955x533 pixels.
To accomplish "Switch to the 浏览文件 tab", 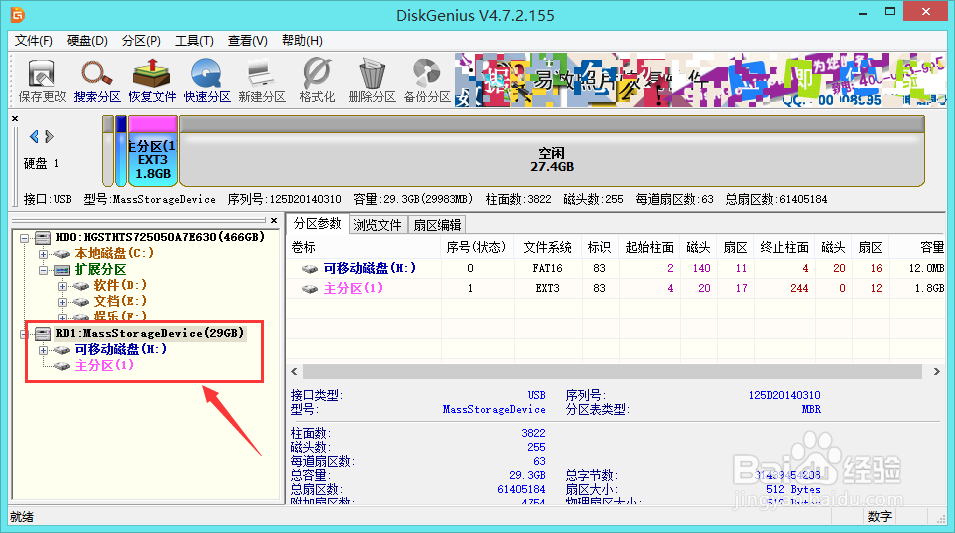I will point(378,225).
